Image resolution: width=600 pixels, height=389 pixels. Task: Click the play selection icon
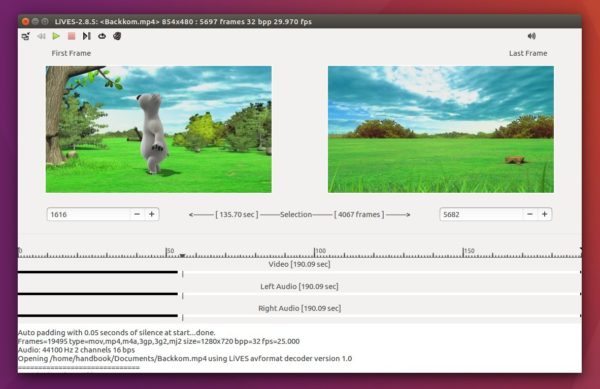(x=87, y=36)
